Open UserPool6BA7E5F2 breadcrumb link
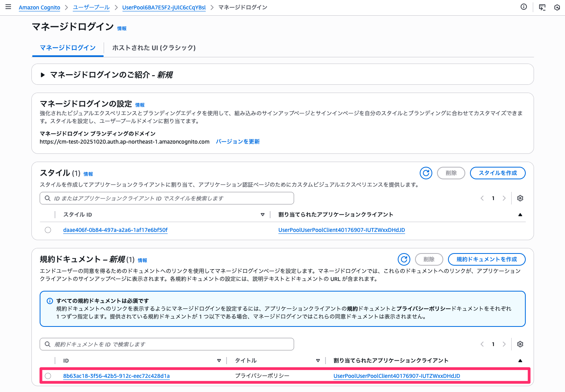Viewport: 565px width, 392px height. pyautogui.click(x=164, y=7)
